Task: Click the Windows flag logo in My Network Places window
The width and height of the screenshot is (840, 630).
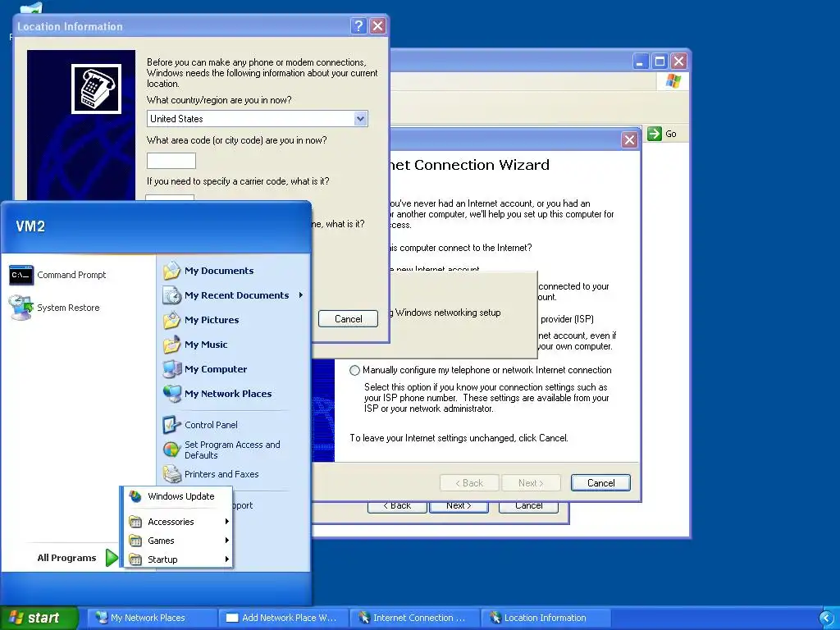Action: pyautogui.click(x=673, y=81)
